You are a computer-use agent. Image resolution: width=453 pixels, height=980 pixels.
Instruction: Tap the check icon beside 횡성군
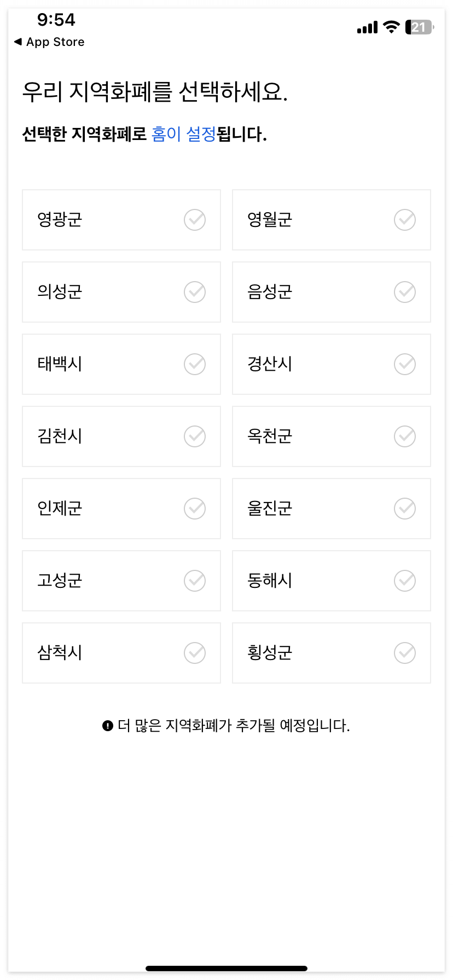[x=404, y=653]
